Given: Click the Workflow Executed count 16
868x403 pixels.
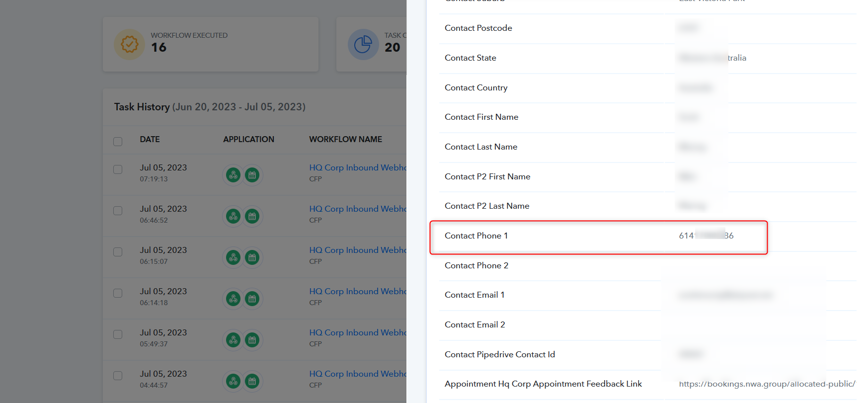Looking at the screenshot, I should (158, 48).
